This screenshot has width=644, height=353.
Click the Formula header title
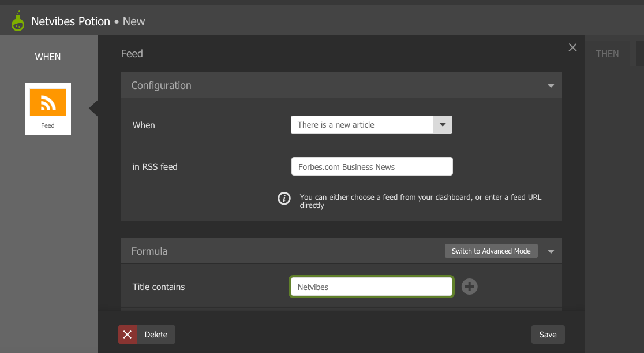pyautogui.click(x=149, y=251)
